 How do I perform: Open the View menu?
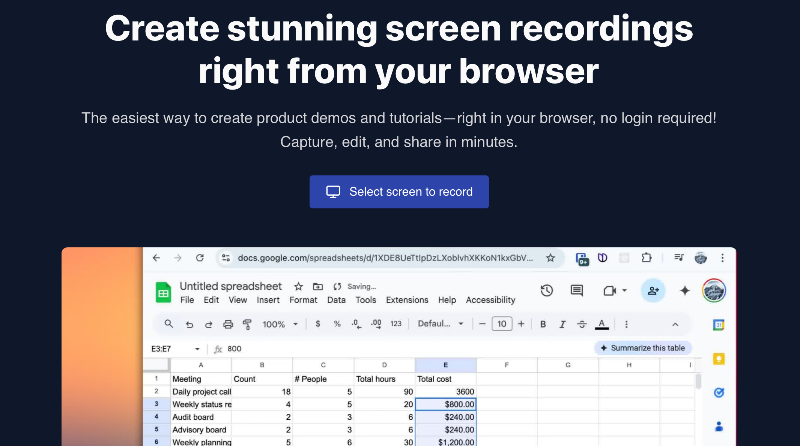click(x=238, y=300)
